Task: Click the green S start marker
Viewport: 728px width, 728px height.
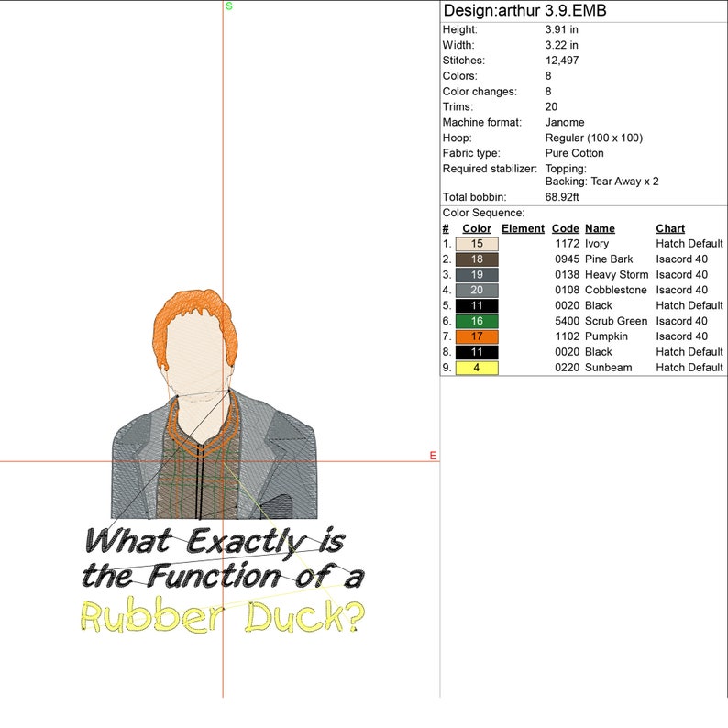Action: 229,6
